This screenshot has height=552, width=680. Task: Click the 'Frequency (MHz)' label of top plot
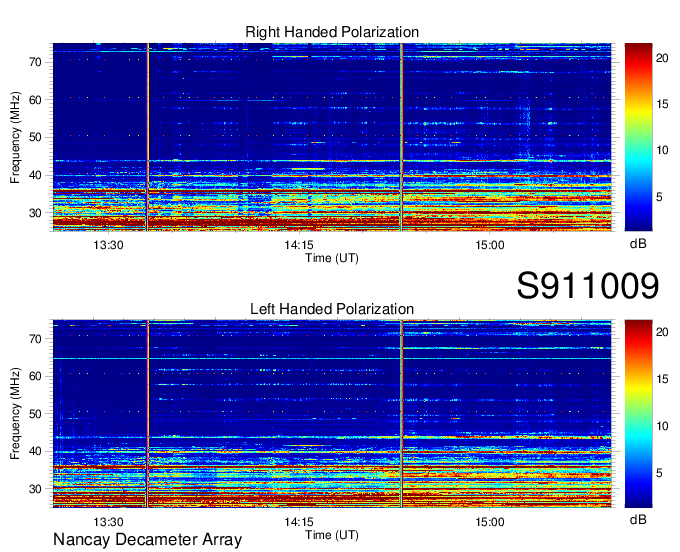coord(15,137)
